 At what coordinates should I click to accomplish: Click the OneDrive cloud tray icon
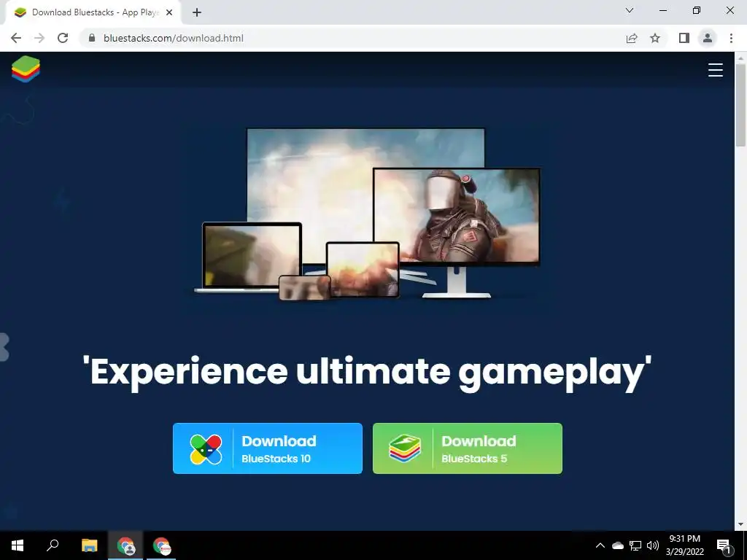617,545
